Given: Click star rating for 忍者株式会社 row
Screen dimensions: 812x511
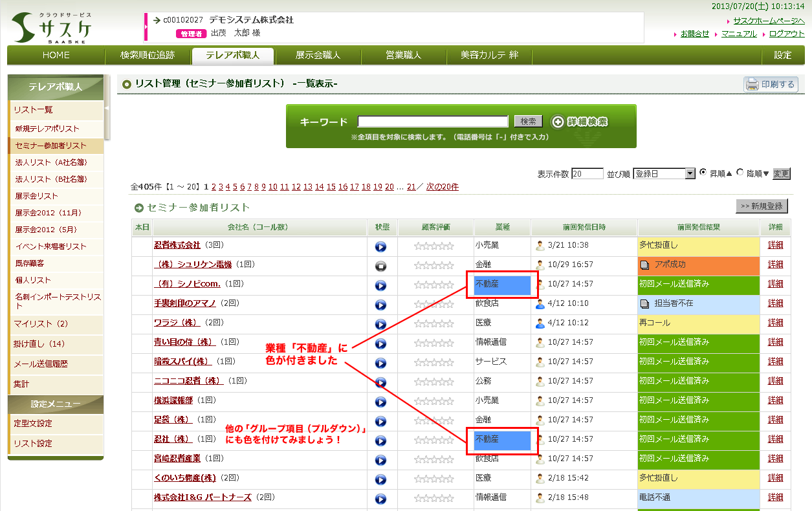Looking at the screenshot, I should coord(434,246).
